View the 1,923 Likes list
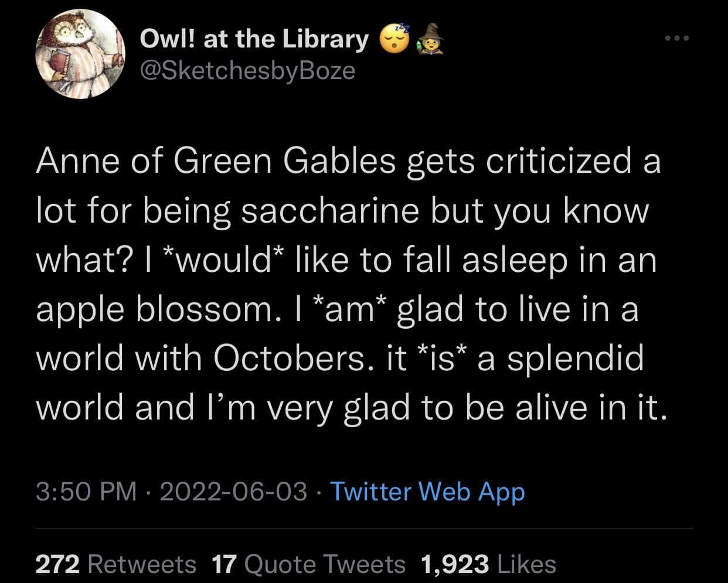Screen dimensions: 728x583 click(x=488, y=564)
